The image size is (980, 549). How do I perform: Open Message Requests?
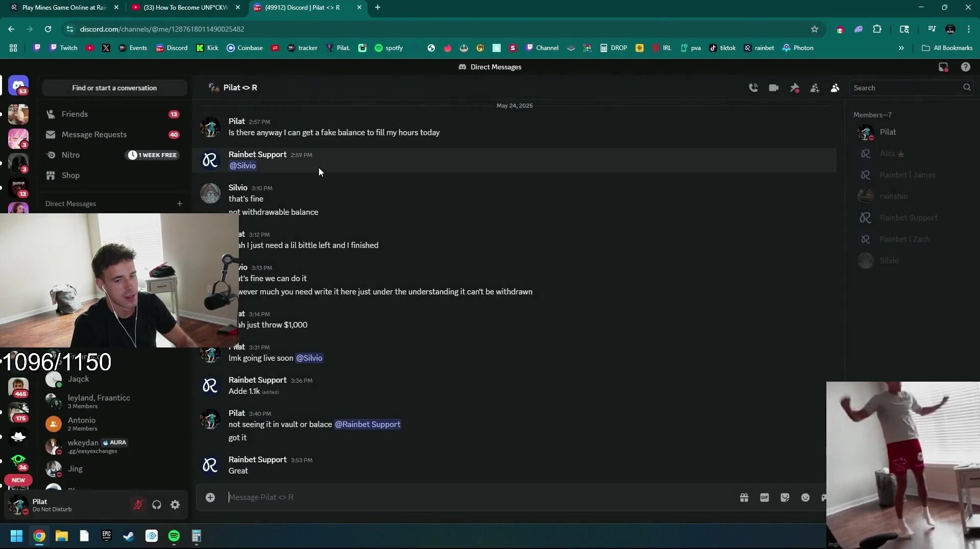(113, 135)
